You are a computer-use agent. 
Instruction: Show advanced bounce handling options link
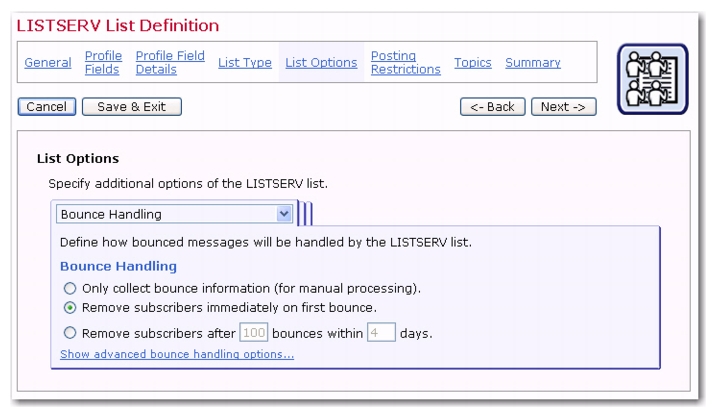tap(177, 354)
